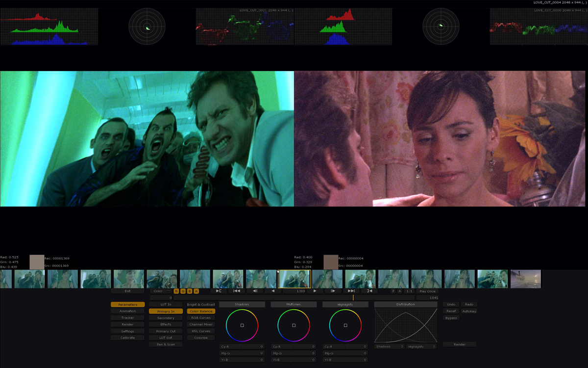Click the Shadows Cy-R slider

[x=242, y=346]
